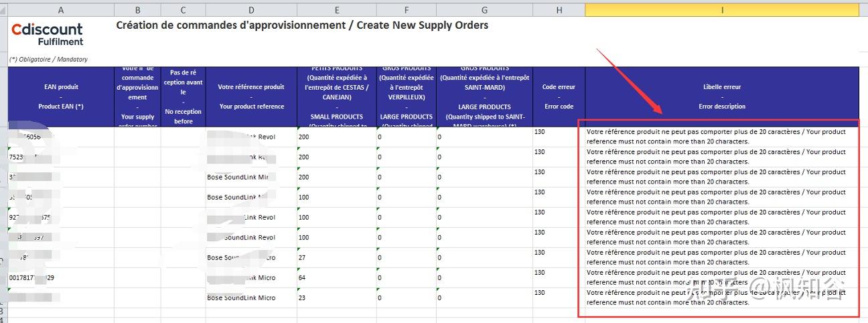Select the last Bose SoundLink Micro reference cell
The width and height of the screenshot is (868, 323).
(251, 298)
